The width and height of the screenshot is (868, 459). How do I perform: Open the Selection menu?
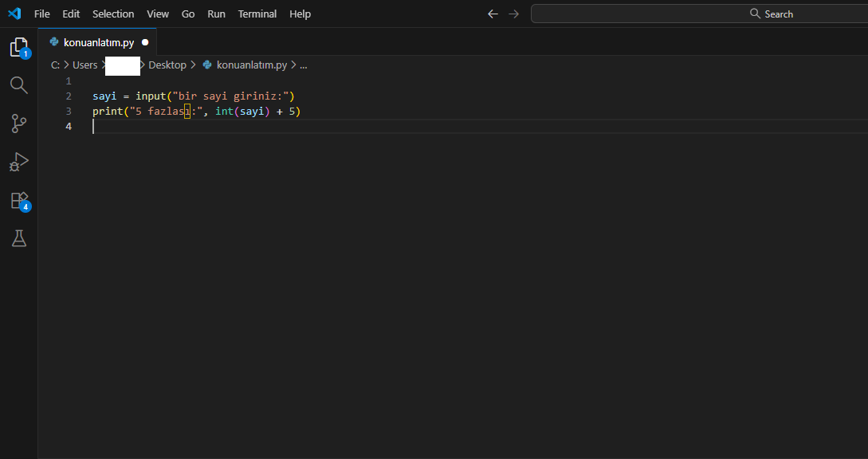tap(113, 14)
